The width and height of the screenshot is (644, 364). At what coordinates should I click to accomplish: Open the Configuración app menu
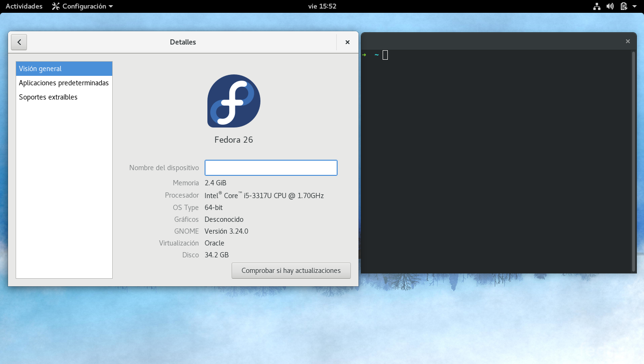pos(82,6)
